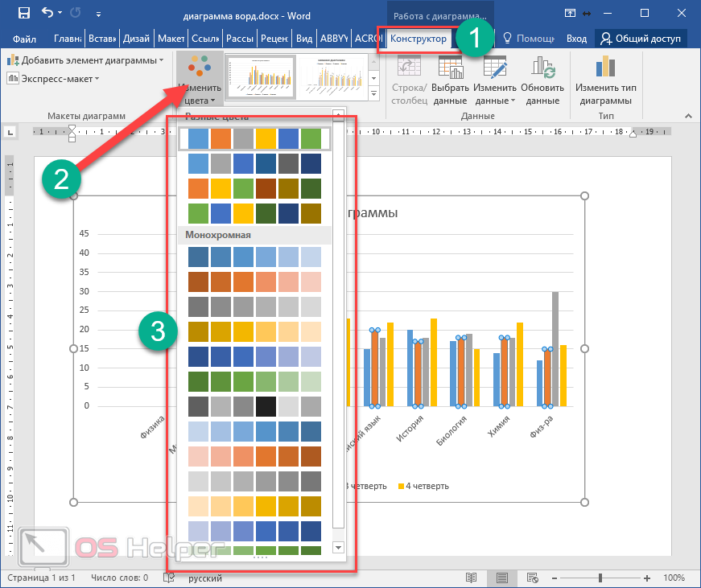Switch to Read Mode view in status bar

(x=472, y=578)
